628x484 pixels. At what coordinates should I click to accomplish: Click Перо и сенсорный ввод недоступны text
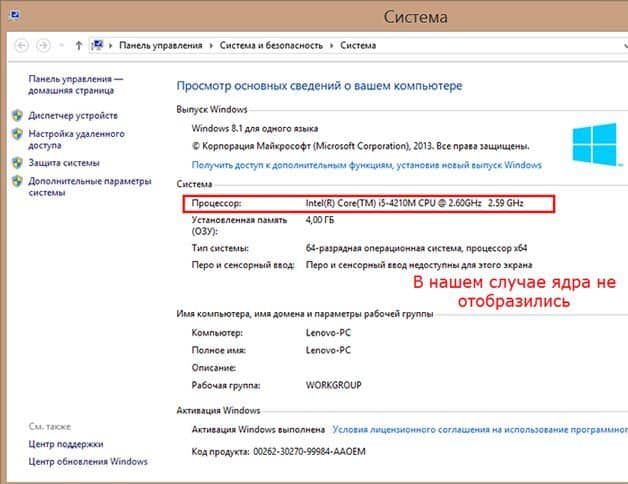point(419,265)
